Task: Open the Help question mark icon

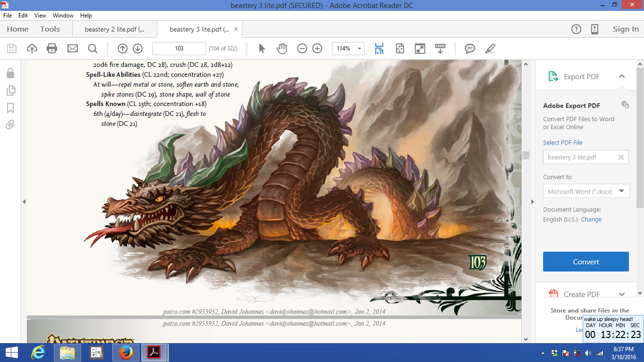Action: click(576, 29)
